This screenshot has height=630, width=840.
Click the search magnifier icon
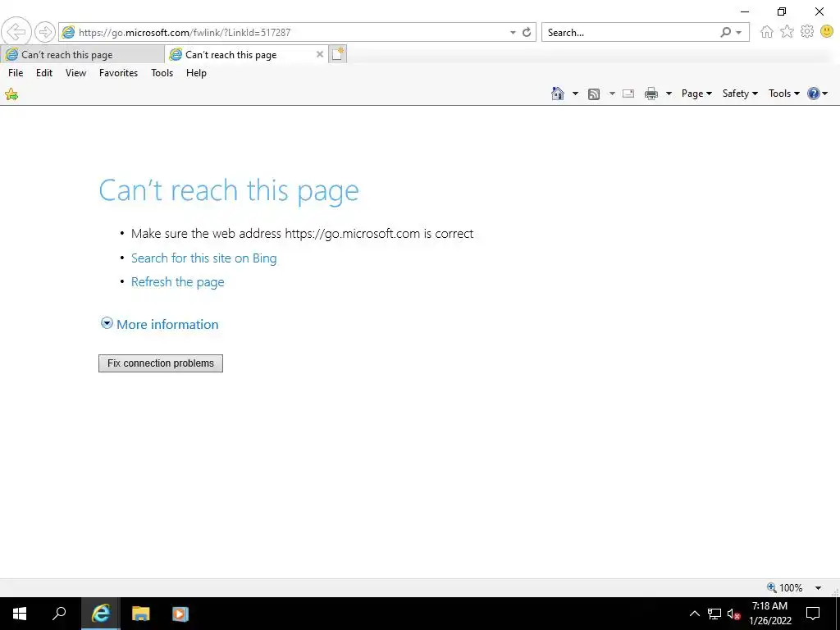click(x=725, y=32)
